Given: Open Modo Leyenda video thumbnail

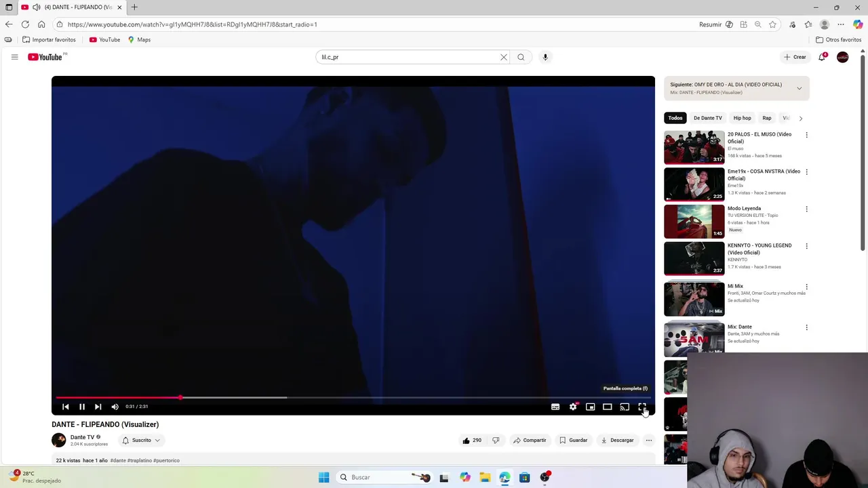Looking at the screenshot, I should pyautogui.click(x=694, y=221).
